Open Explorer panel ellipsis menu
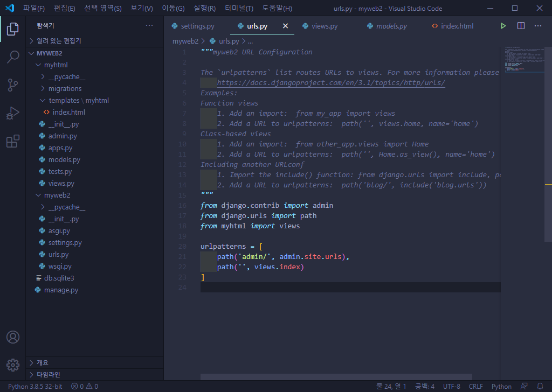Screen dimensions: 552x392 (149, 25)
